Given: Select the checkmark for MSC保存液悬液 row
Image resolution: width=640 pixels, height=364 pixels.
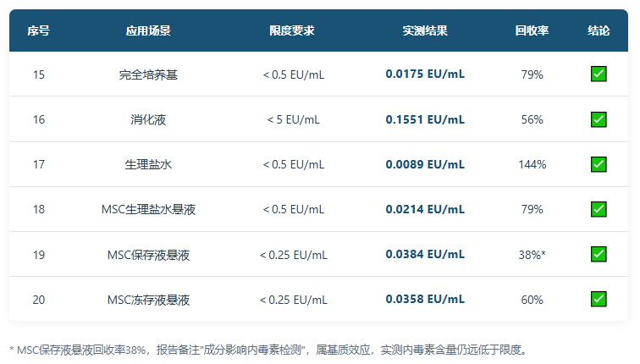Looking at the screenshot, I should (x=599, y=254).
